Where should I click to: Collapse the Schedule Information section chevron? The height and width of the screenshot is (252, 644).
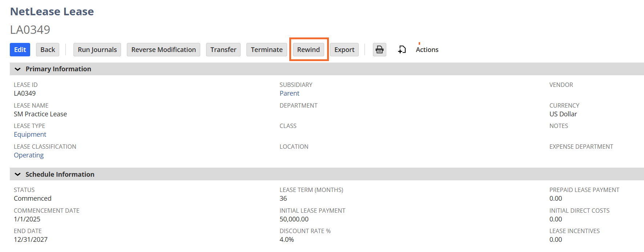tap(17, 175)
